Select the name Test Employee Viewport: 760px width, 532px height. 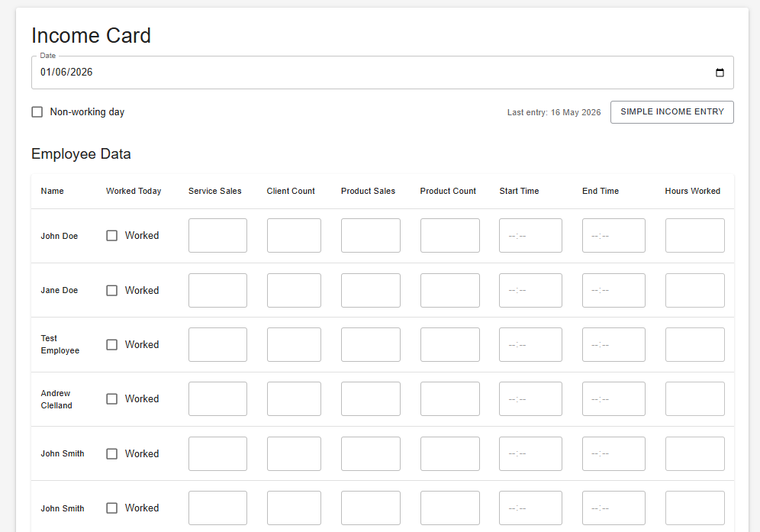click(60, 344)
